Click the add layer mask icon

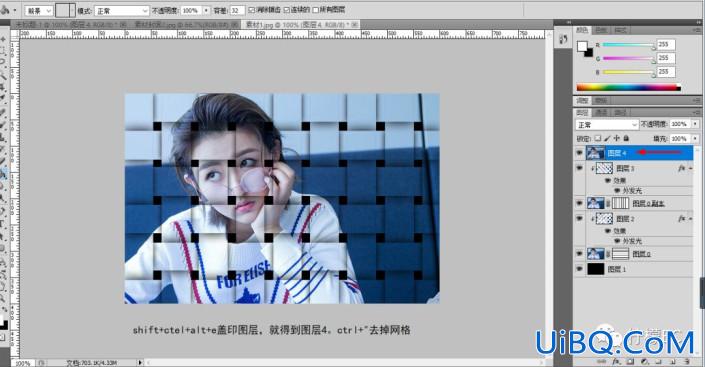(x=630, y=361)
